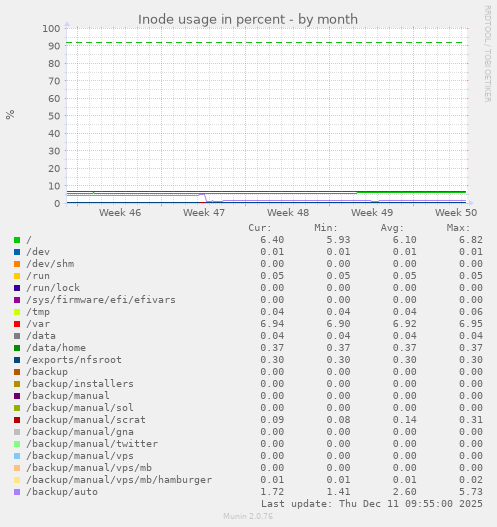Click the Max value 6.82 for /

point(471,240)
